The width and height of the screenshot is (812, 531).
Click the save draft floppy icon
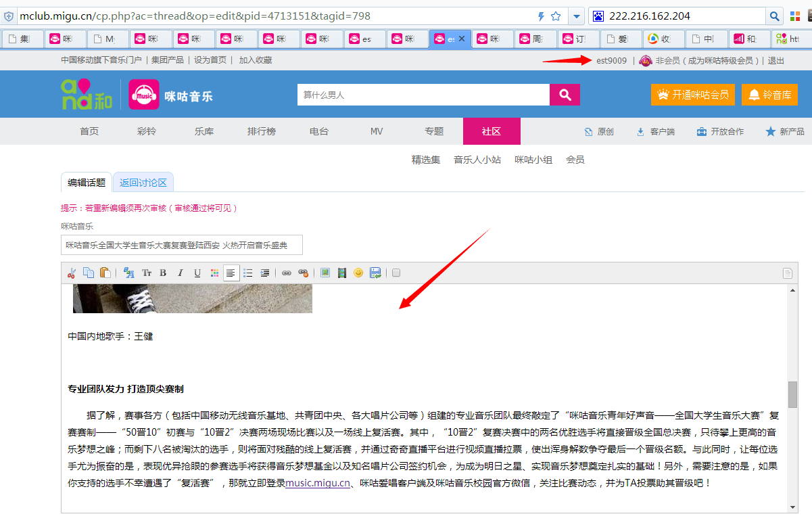pyautogui.click(x=375, y=273)
